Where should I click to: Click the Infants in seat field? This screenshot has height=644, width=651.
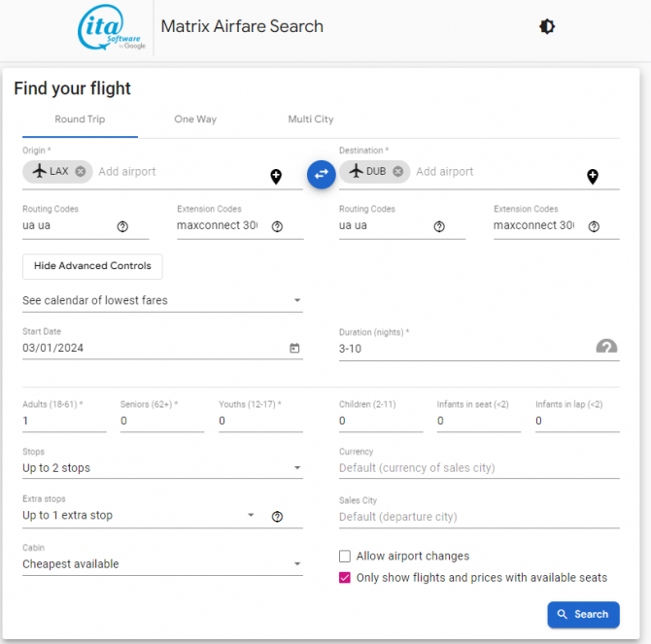coord(479,421)
